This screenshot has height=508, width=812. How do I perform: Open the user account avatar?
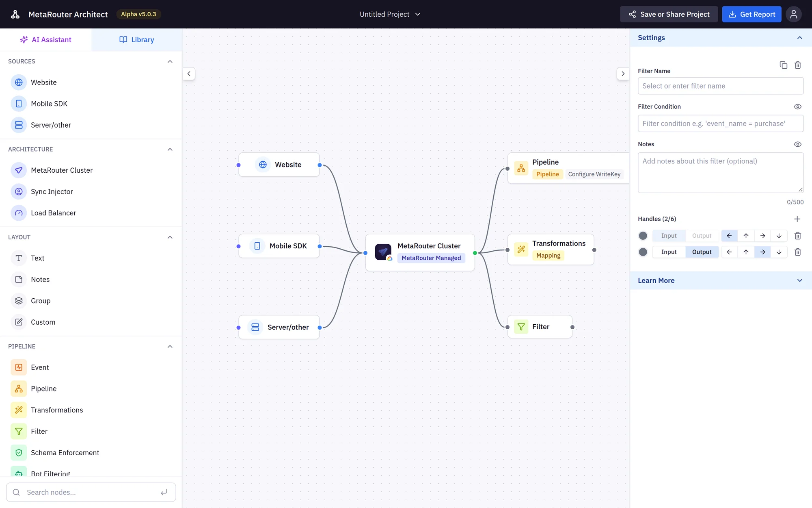(x=794, y=14)
